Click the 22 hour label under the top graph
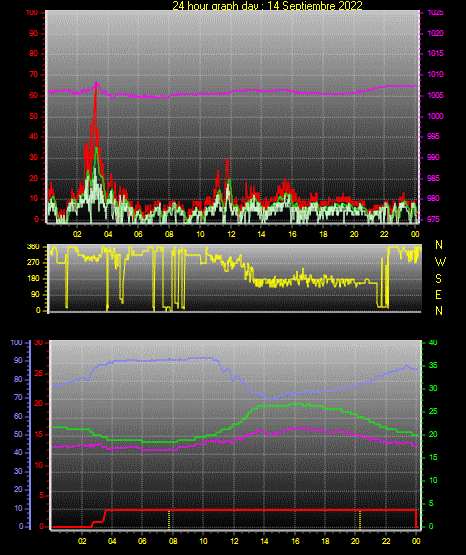Viewport: 466px width, 555px height. click(x=384, y=234)
